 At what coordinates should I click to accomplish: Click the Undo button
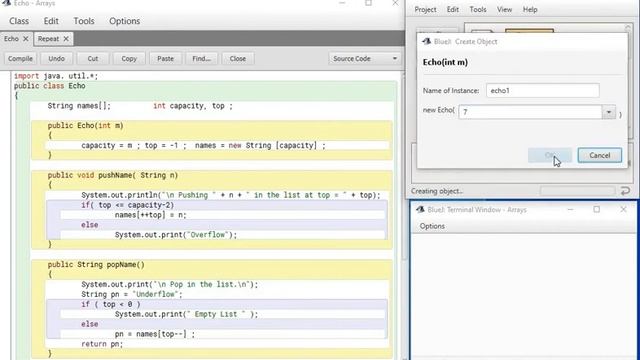pyautogui.click(x=56, y=59)
